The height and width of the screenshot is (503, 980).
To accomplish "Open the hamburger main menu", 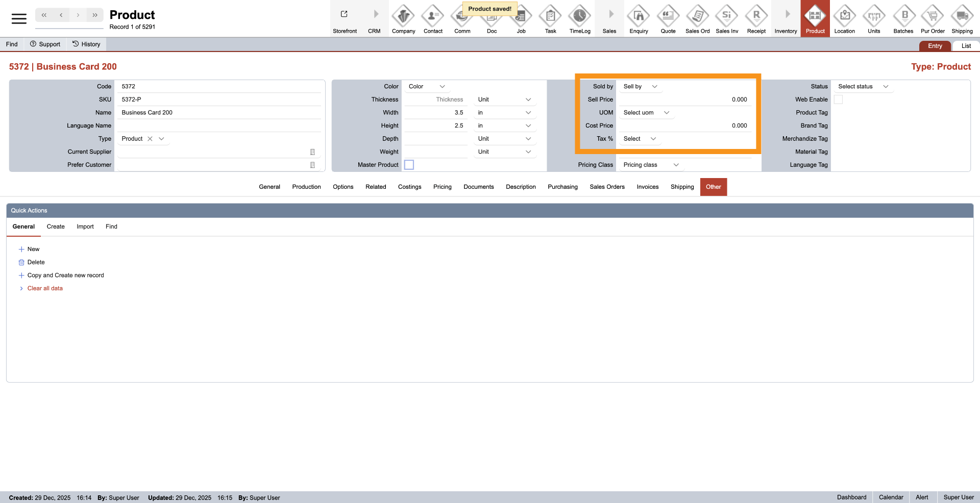I will (x=19, y=19).
